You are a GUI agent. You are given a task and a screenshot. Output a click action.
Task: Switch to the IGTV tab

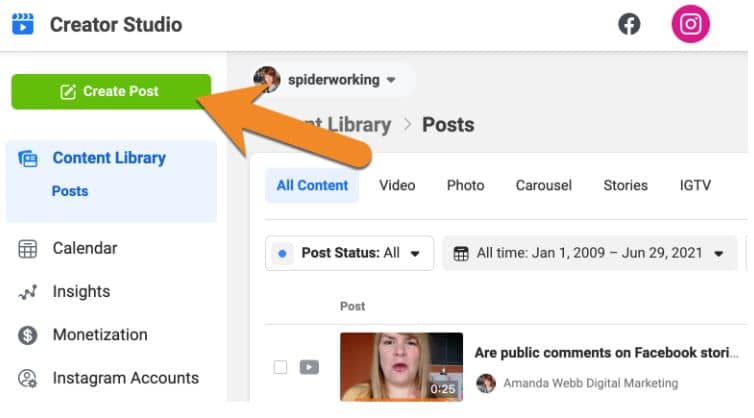pyautogui.click(x=695, y=186)
